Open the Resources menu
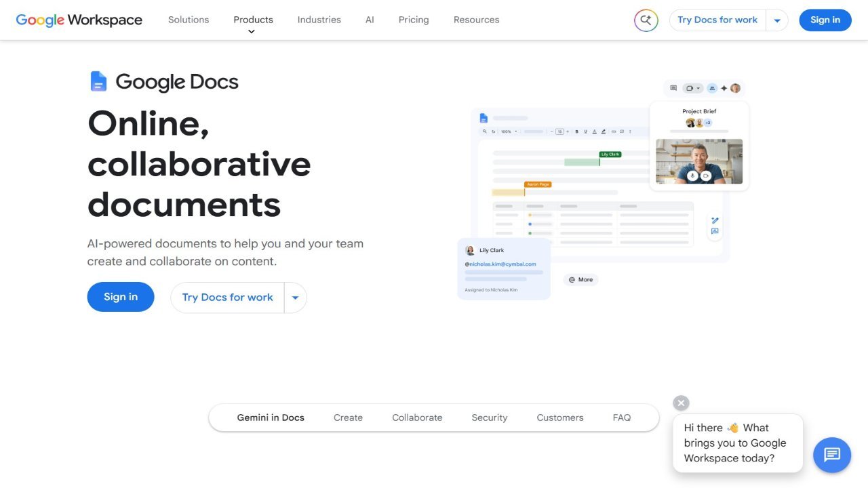868x488 pixels. 477,20
